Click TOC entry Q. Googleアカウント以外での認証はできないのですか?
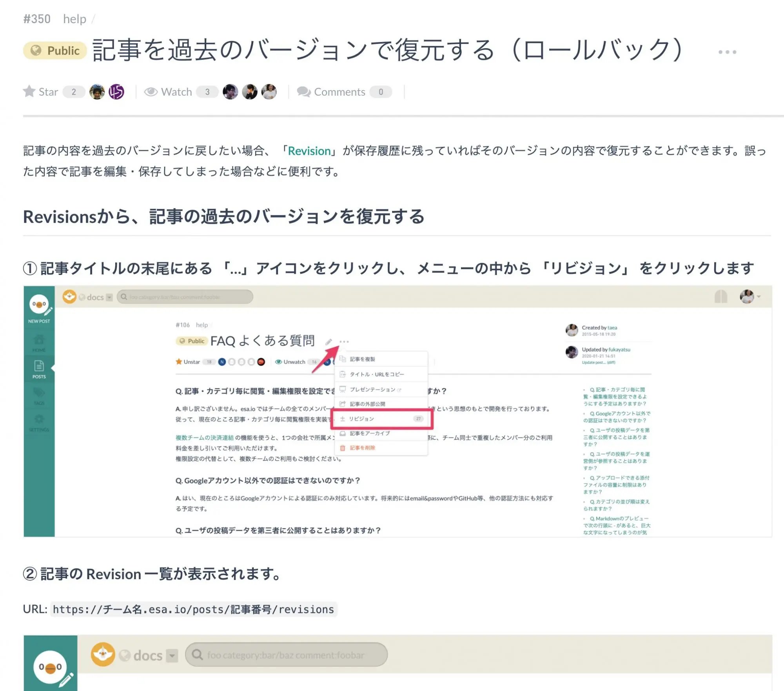The width and height of the screenshot is (784, 691). pos(617,417)
